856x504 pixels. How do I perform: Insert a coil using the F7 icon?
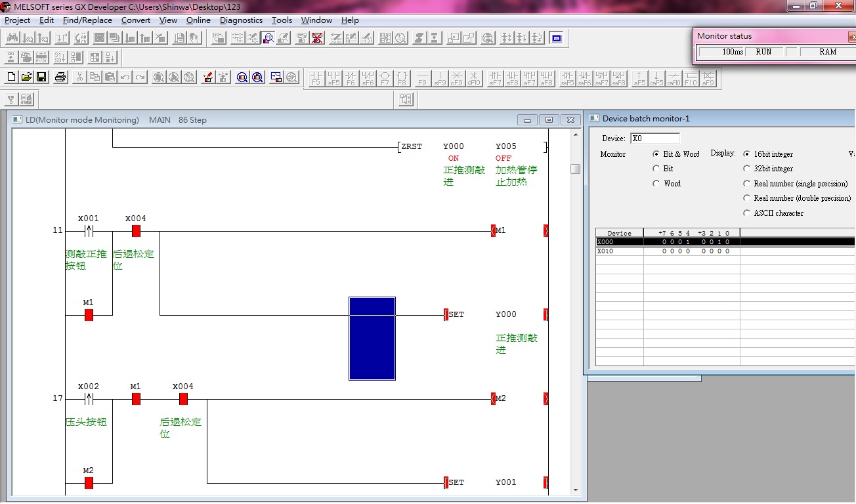click(385, 78)
